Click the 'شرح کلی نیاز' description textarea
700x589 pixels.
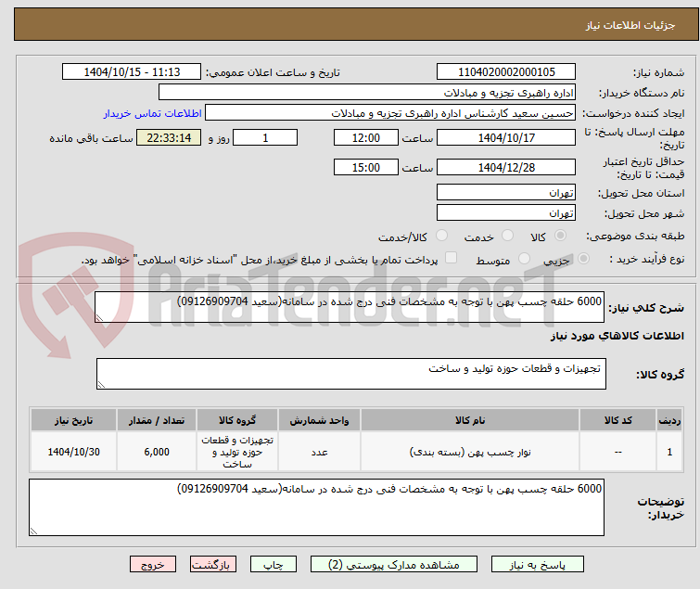click(350, 307)
